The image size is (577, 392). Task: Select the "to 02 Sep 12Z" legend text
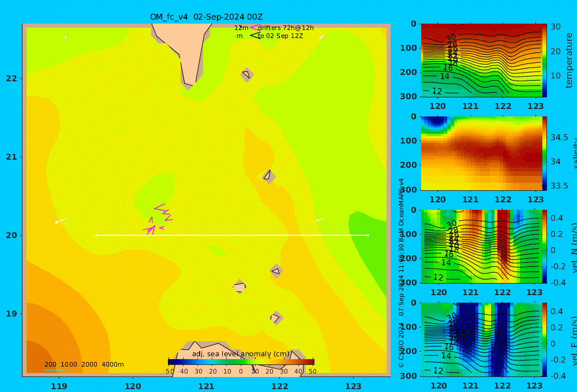point(280,36)
